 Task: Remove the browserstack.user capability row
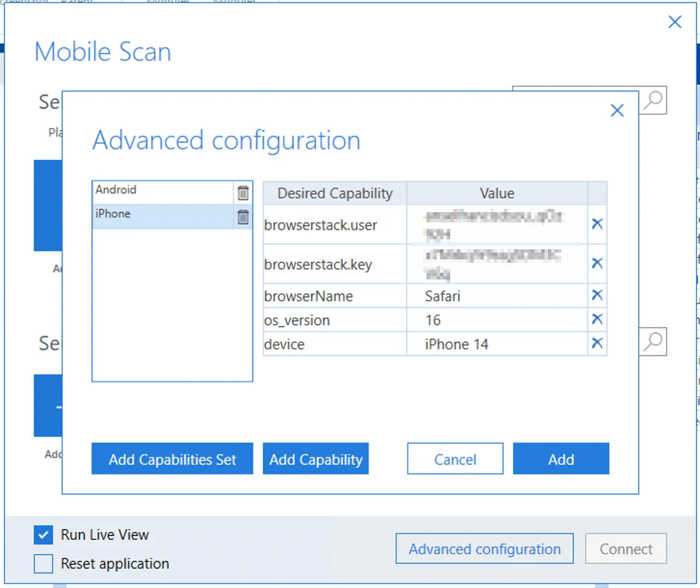pyautogui.click(x=597, y=224)
